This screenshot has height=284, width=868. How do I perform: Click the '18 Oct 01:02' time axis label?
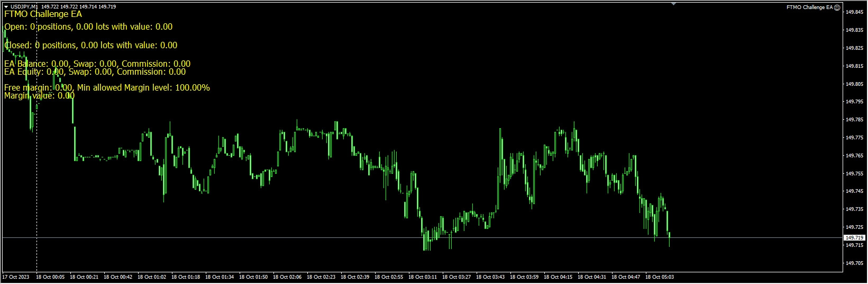point(152,277)
